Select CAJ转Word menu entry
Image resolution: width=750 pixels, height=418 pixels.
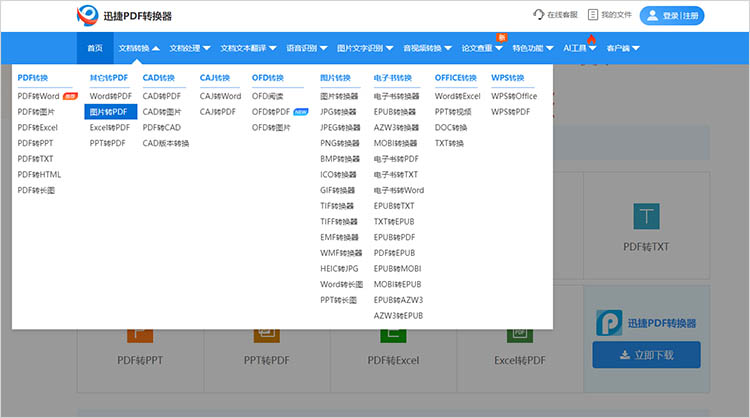[x=220, y=96]
